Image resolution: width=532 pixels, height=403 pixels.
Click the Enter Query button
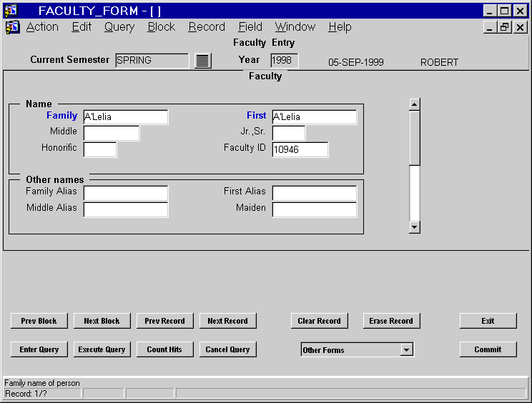tap(39, 349)
